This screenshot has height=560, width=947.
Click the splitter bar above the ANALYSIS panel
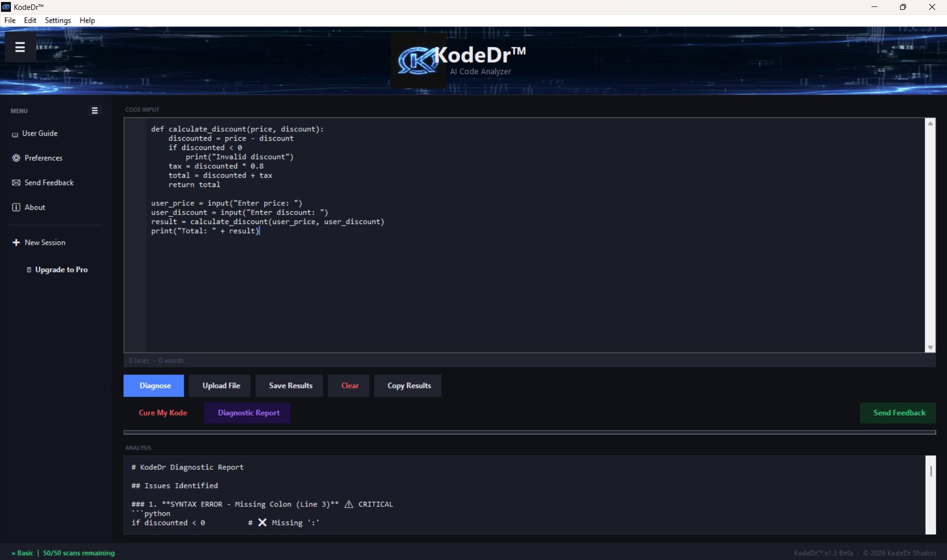click(529, 432)
